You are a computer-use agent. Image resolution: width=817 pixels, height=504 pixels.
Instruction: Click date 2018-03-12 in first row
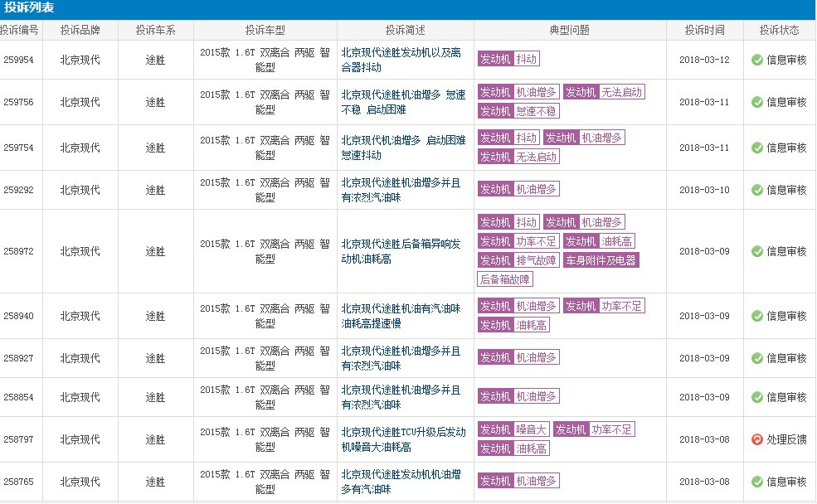[704, 60]
